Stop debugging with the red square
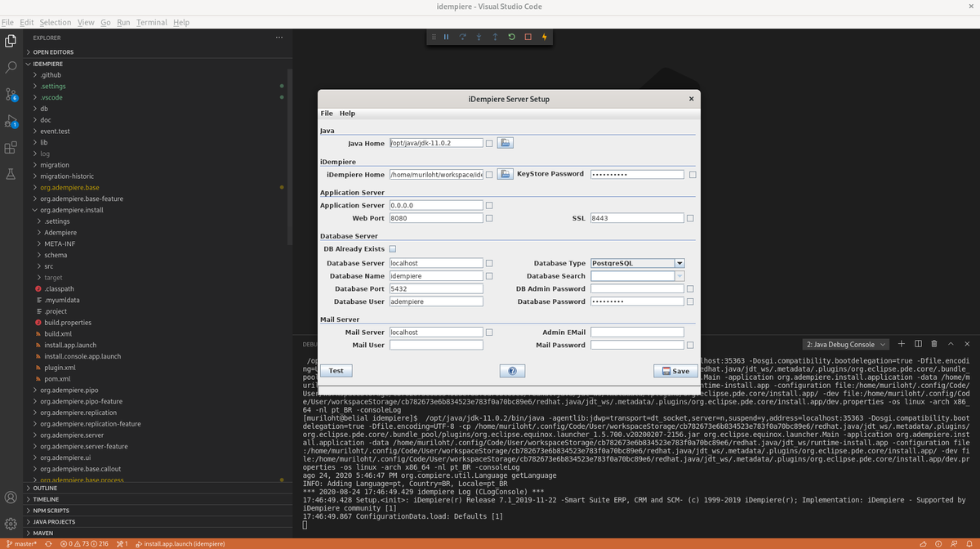 (528, 37)
